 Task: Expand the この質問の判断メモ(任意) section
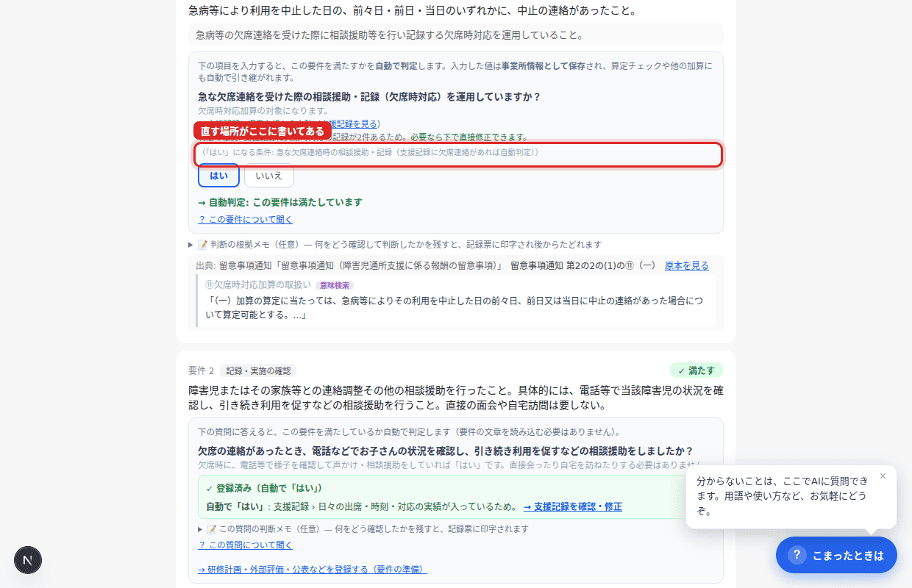(x=363, y=528)
